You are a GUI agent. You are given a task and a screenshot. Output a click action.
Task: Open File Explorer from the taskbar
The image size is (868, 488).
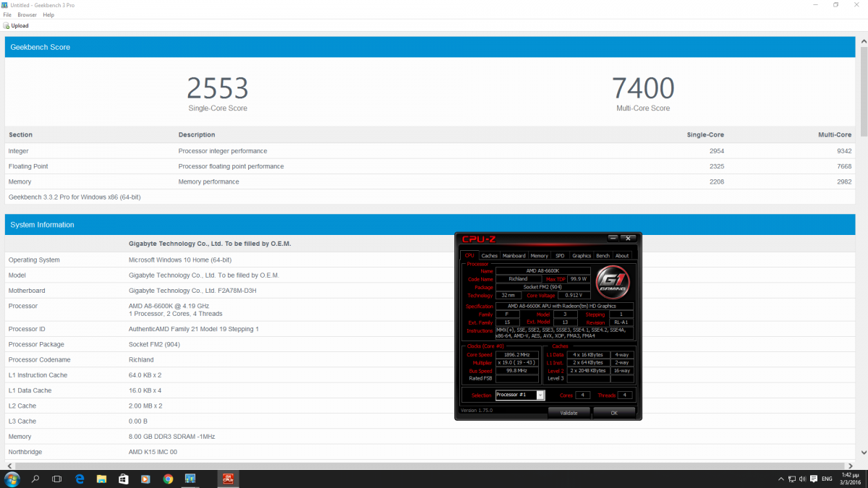coord(102,479)
